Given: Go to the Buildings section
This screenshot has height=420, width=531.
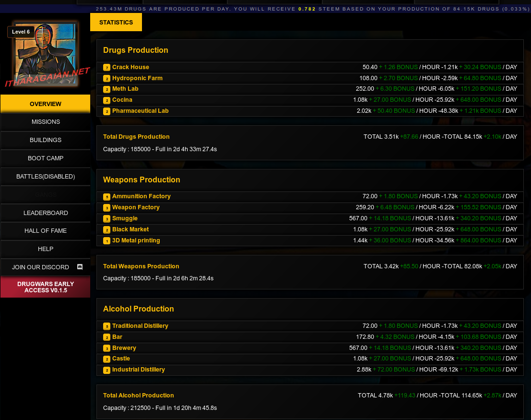Looking at the screenshot, I should pos(46,140).
